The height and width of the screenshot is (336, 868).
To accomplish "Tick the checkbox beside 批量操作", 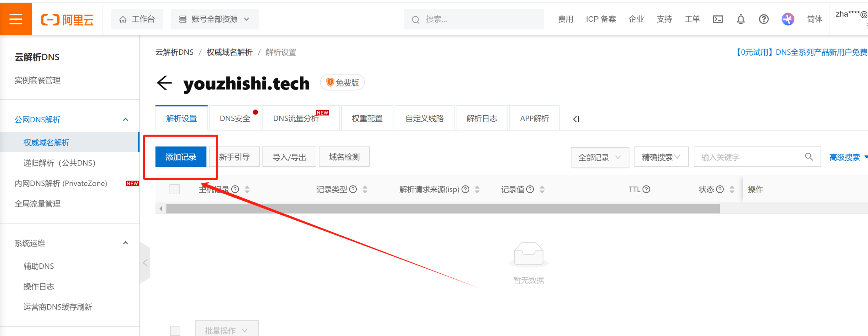I will pos(175,331).
